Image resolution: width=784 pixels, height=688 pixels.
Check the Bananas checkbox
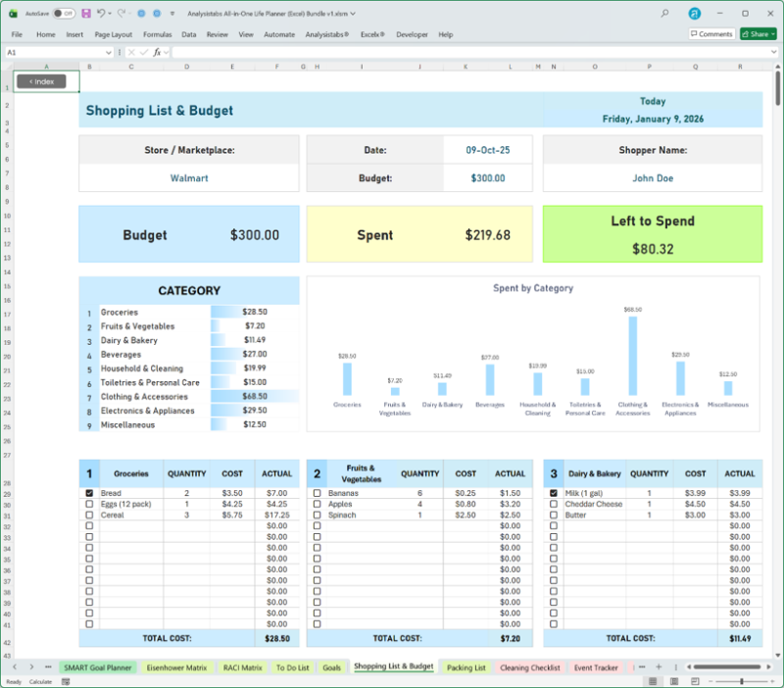point(317,493)
